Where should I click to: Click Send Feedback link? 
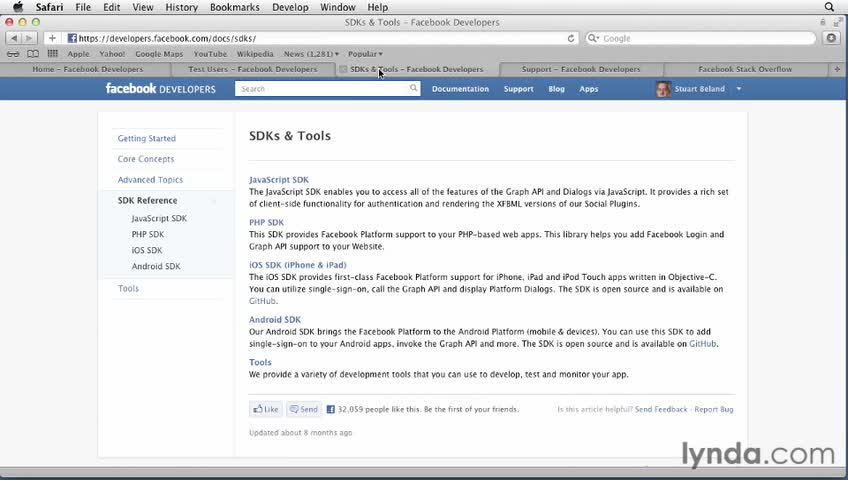(661, 409)
